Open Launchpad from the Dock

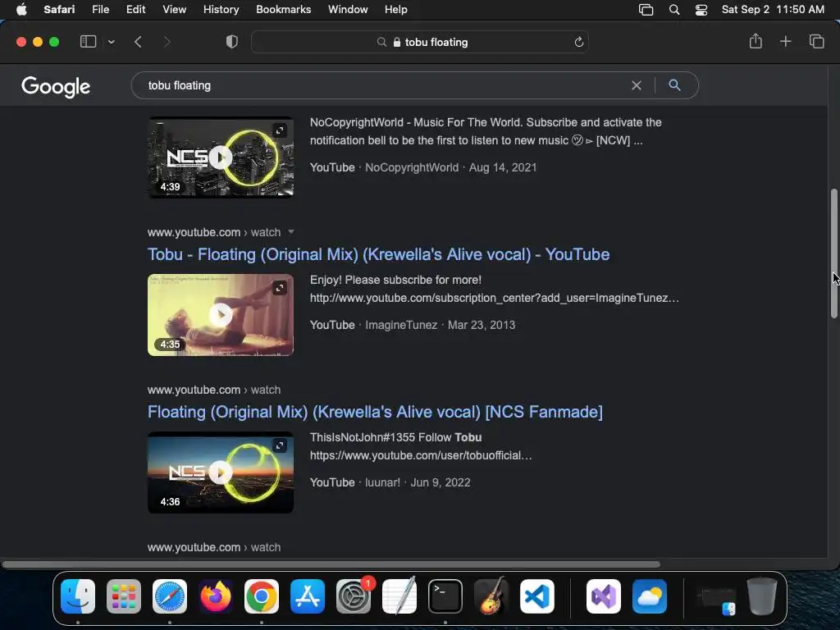point(124,596)
